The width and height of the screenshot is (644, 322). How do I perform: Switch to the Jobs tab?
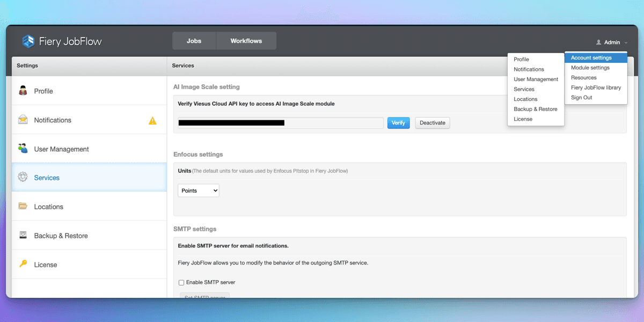(x=194, y=41)
